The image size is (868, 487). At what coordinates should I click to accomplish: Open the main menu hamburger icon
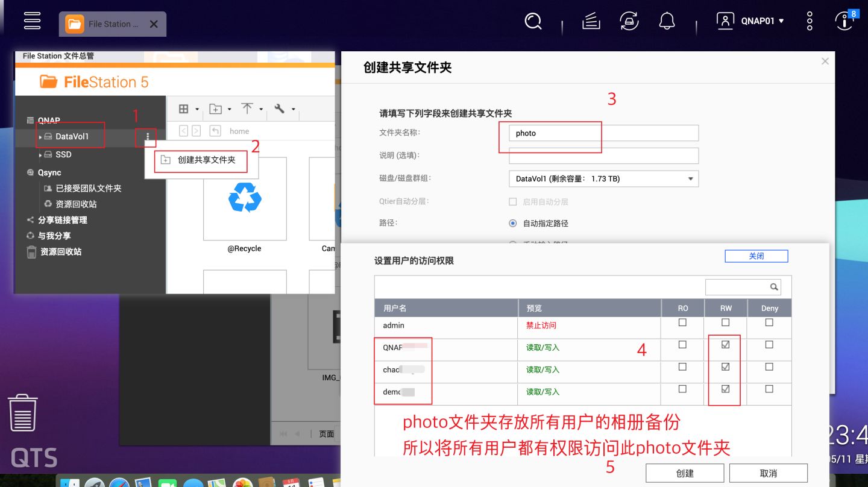tap(31, 20)
